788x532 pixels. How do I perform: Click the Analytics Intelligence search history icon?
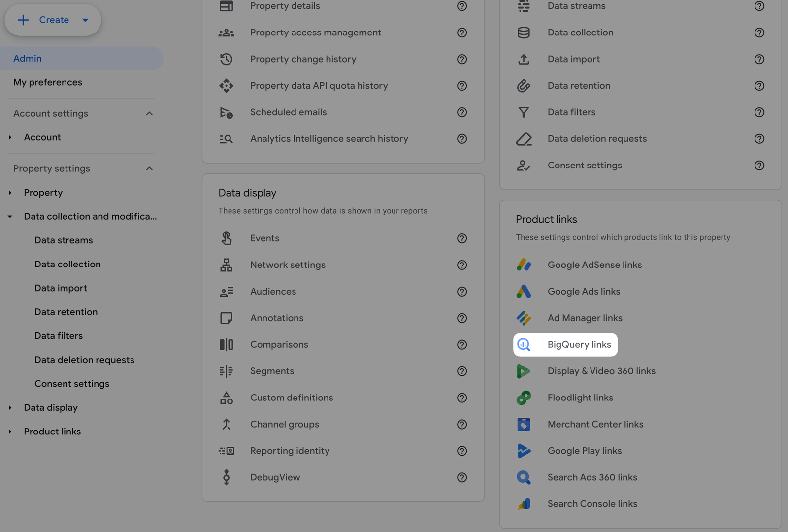coord(226,139)
